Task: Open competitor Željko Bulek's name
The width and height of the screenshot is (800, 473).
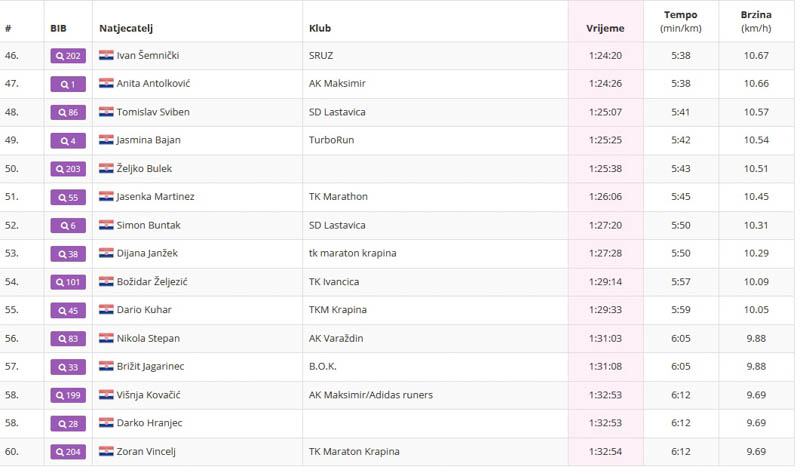Action: coord(144,169)
